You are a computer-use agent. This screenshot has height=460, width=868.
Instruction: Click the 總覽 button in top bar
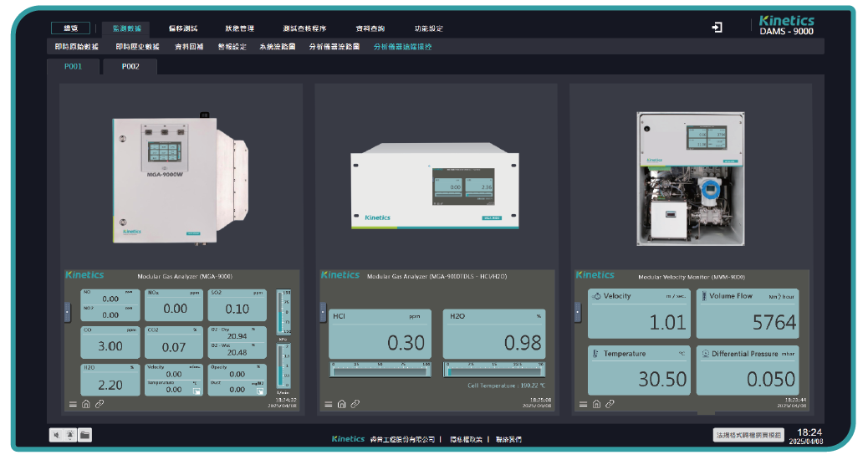pyautogui.click(x=70, y=28)
